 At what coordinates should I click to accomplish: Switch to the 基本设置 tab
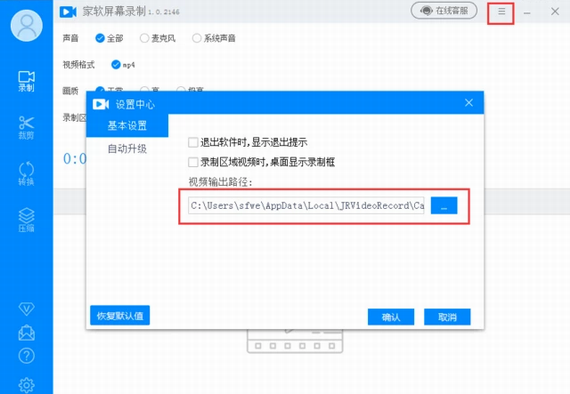(127, 126)
